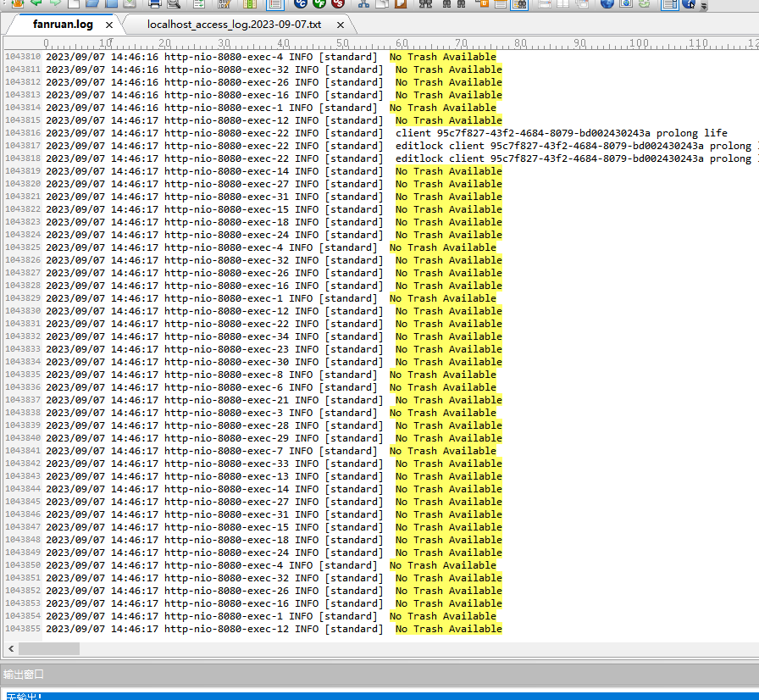The height and width of the screenshot is (700, 759).
Task: Click the horizontal scrollbar thumb
Action: pos(49,648)
